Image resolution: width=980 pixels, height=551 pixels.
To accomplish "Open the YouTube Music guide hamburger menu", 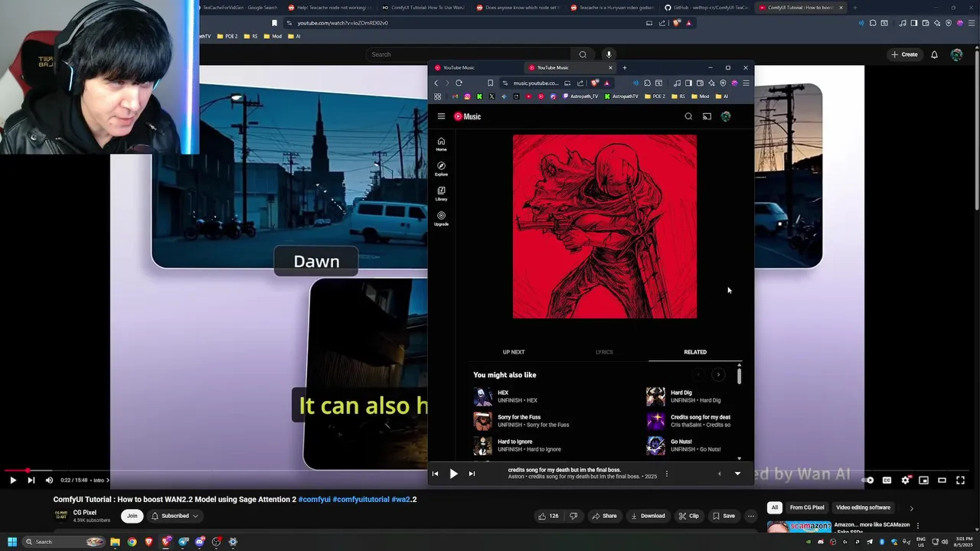I will (x=441, y=116).
